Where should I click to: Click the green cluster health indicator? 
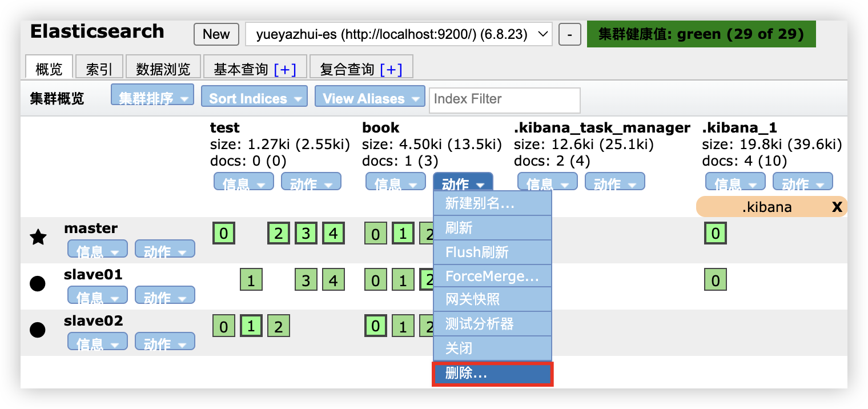coord(701,34)
